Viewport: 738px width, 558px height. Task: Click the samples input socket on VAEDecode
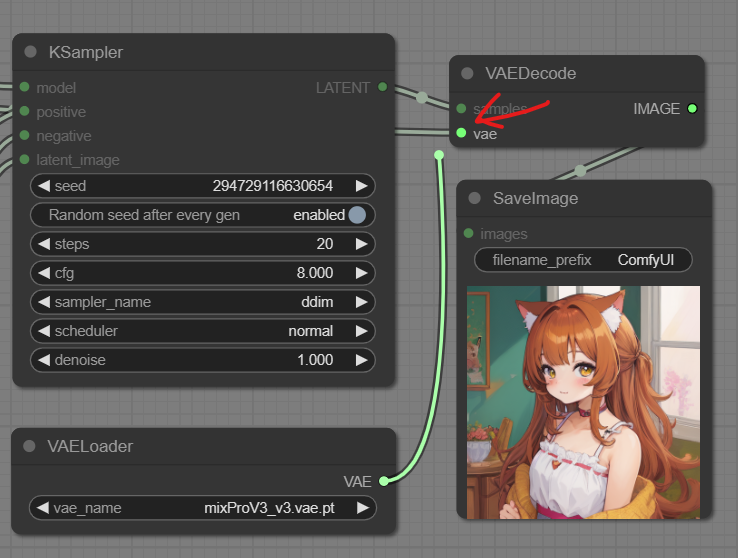tap(461, 109)
